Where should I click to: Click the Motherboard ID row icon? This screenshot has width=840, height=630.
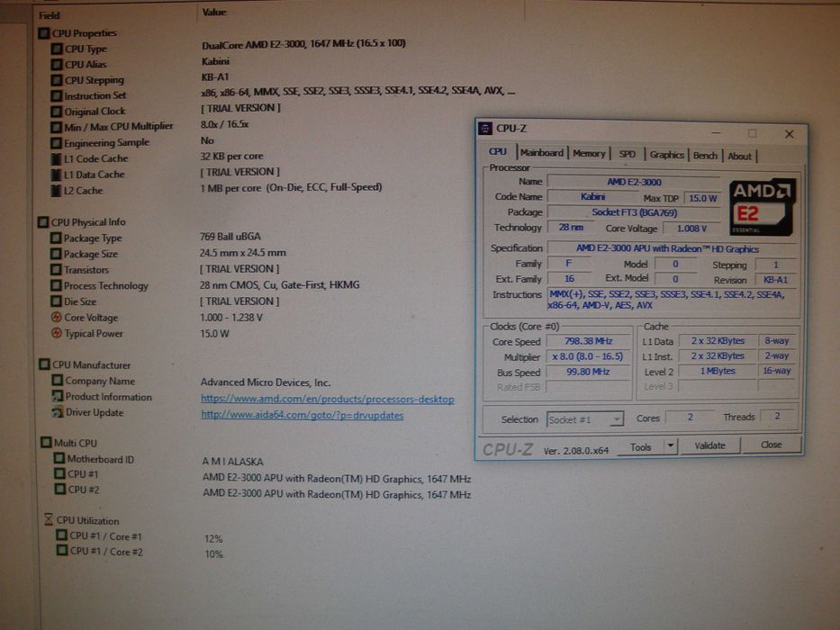pos(59,459)
